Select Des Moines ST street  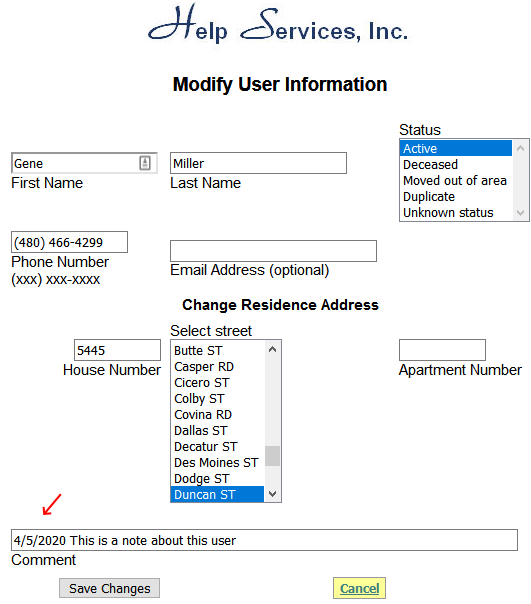(x=218, y=462)
